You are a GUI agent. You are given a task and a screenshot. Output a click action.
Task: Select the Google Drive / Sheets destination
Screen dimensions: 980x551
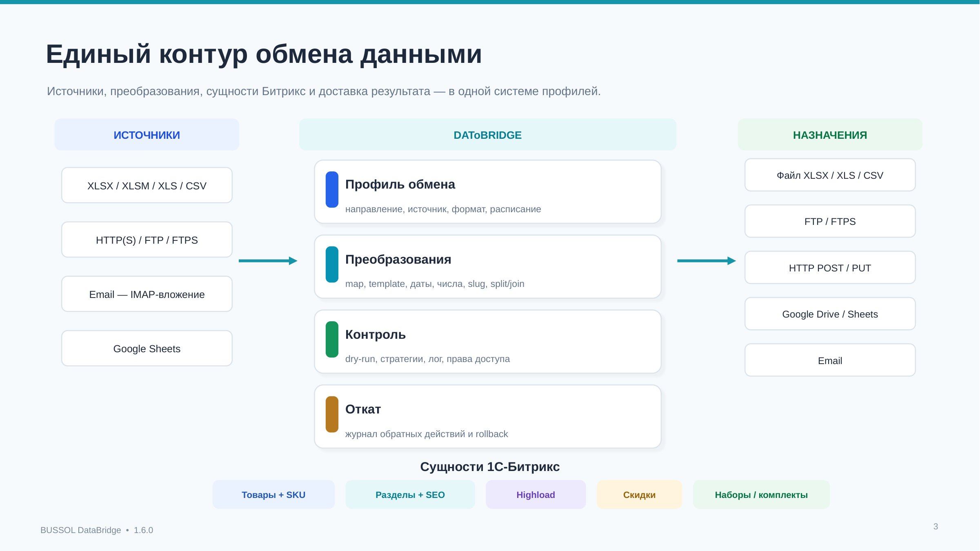[830, 314]
